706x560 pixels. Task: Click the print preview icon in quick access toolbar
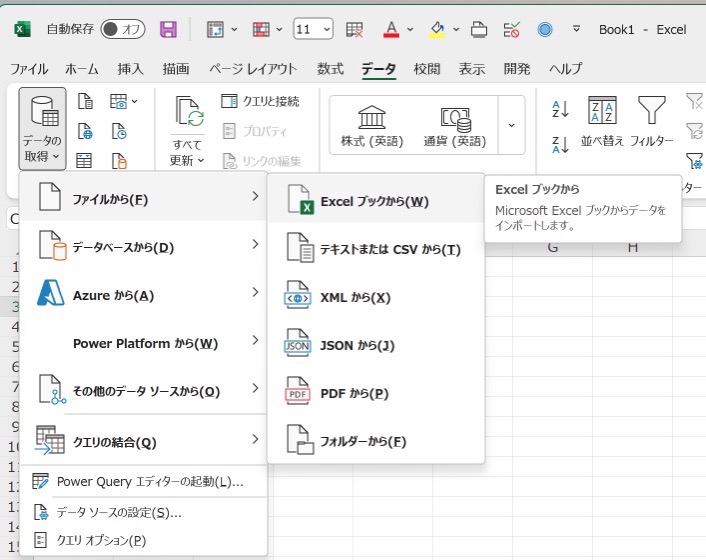(x=479, y=30)
